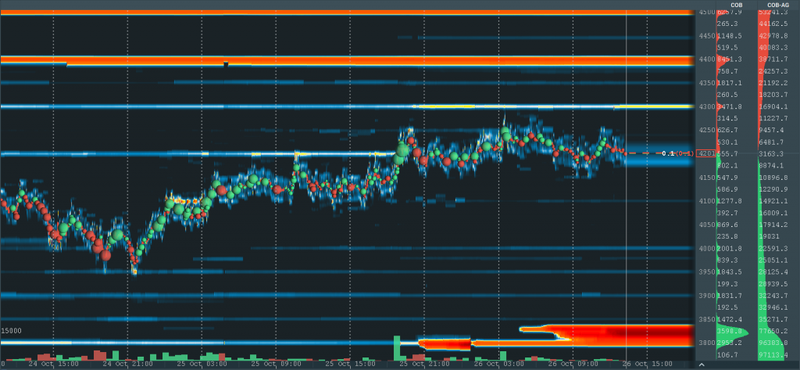This screenshot has height=370, width=800.
Task: Click the tallest green volume bar
Action: [x=397, y=348]
